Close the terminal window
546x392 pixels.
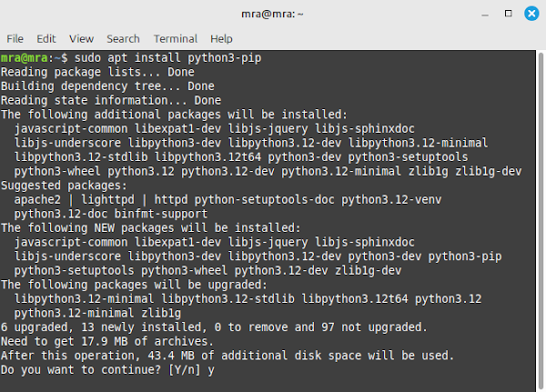pos(531,14)
